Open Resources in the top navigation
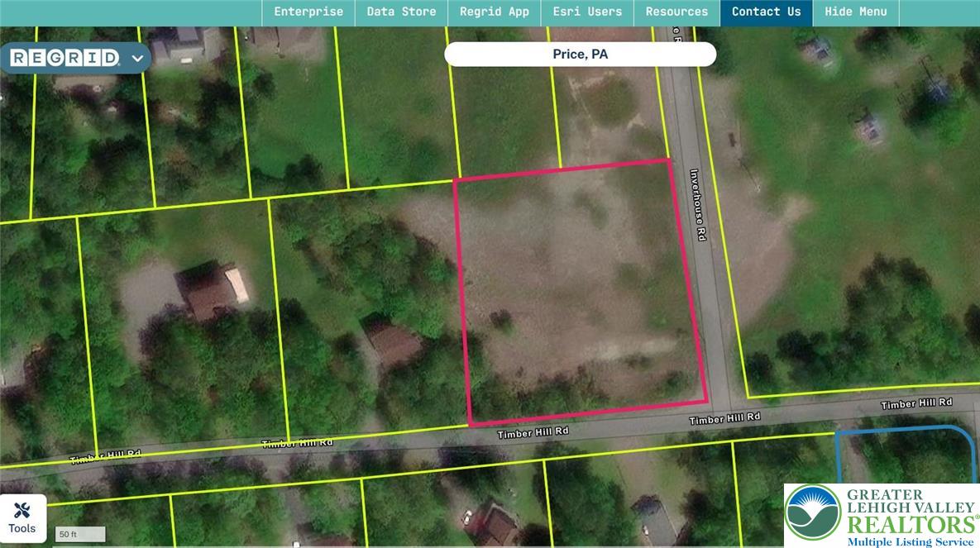The height and width of the screenshot is (548, 980). click(x=676, y=12)
